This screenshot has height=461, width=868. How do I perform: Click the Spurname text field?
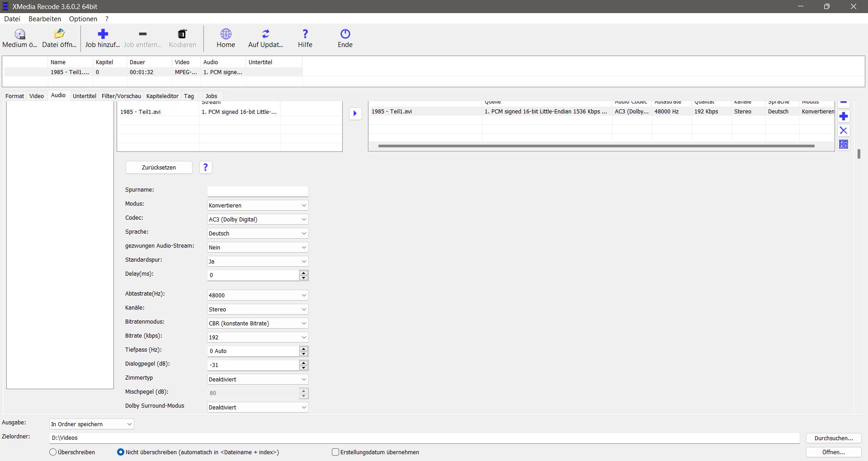[x=258, y=191]
